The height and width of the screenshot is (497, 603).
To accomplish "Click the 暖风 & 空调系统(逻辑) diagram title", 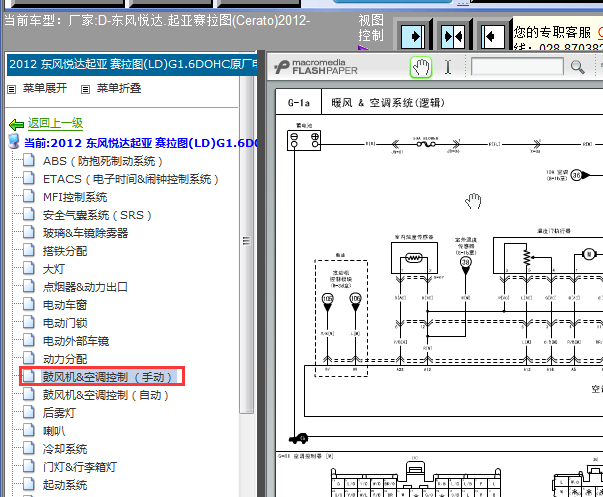I will [388, 103].
